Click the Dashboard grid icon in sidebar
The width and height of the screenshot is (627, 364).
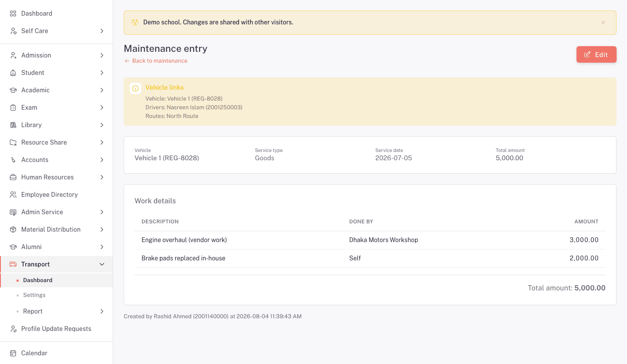click(13, 13)
